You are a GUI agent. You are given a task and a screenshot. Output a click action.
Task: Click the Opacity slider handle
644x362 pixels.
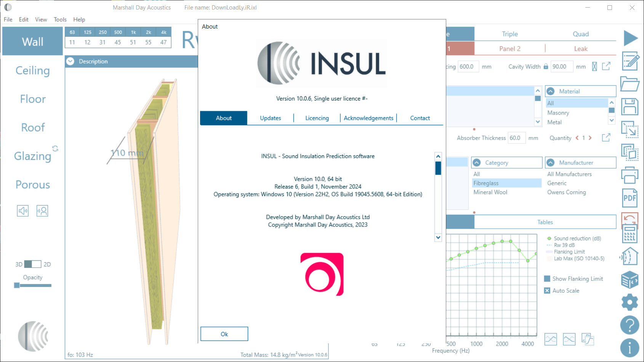(17, 285)
